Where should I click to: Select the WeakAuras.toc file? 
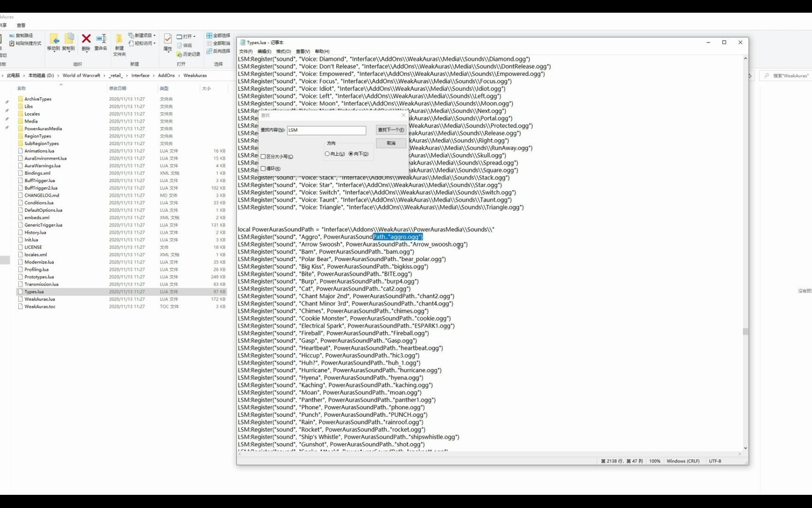pyautogui.click(x=40, y=307)
